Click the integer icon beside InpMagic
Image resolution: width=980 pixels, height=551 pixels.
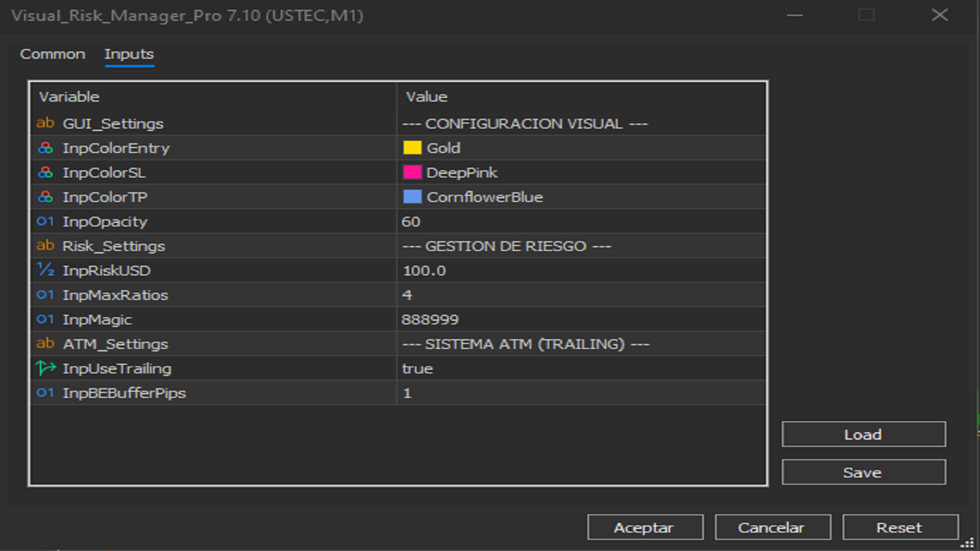pyautogui.click(x=45, y=319)
